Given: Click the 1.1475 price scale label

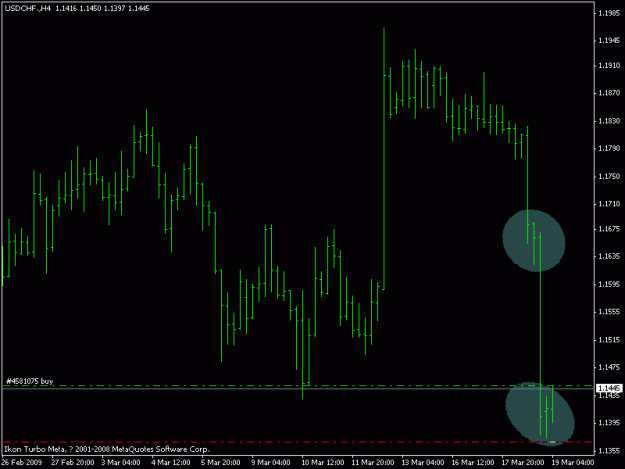Looking at the screenshot, I should click(609, 367).
